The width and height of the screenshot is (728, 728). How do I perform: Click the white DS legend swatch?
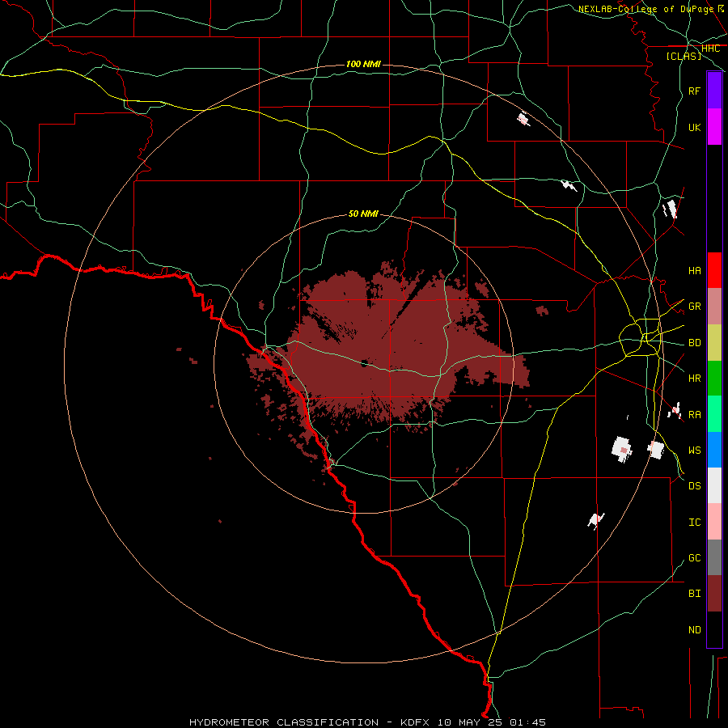tap(714, 485)
